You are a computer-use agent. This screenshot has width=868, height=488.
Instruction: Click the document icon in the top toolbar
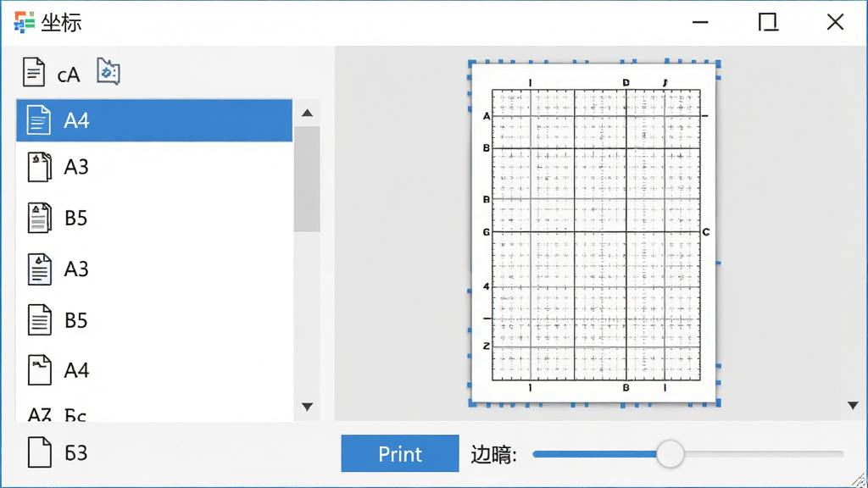click(x=34, y=72)
